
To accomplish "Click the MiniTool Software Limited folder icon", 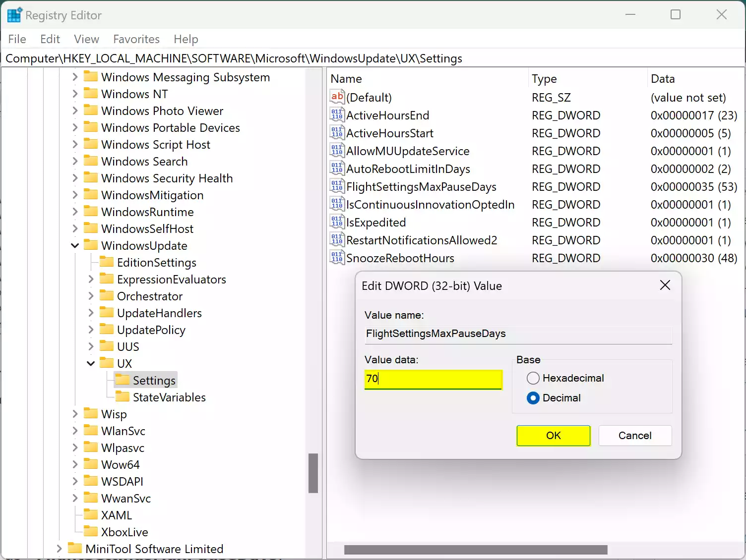I will (75, 548).
